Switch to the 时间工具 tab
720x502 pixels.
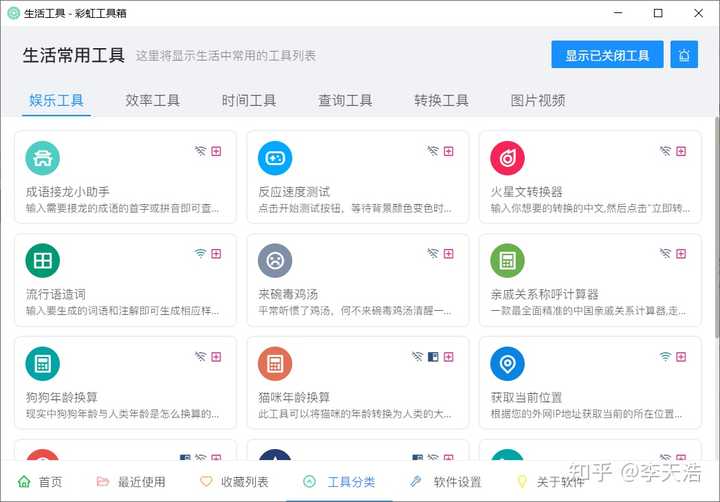(249, 100)
